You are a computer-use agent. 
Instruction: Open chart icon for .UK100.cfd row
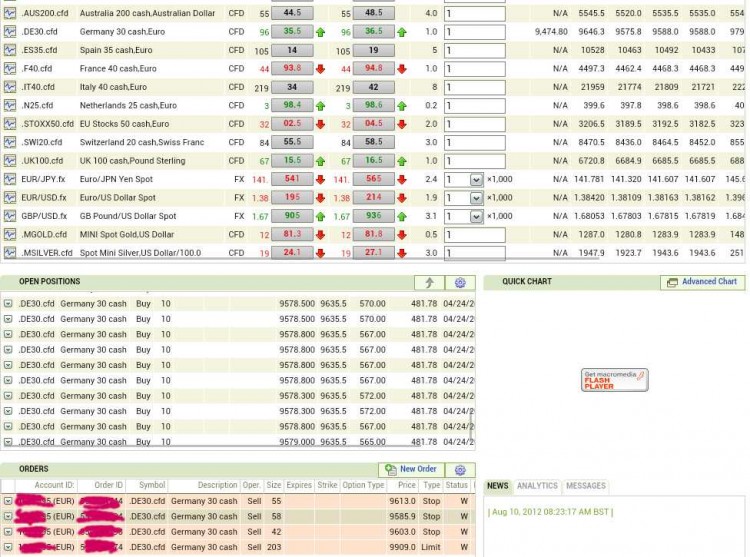click(10, 161)
